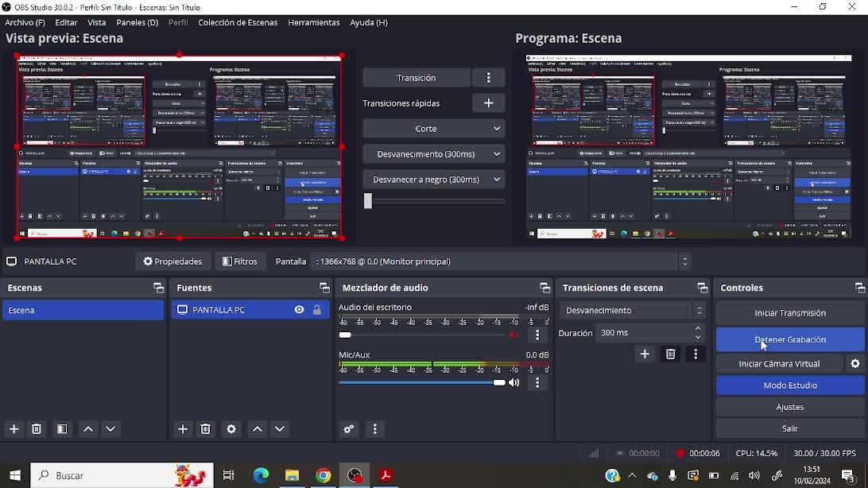
Task: Open File Explorer from taskbar
Action: click(x=293, y=475)
